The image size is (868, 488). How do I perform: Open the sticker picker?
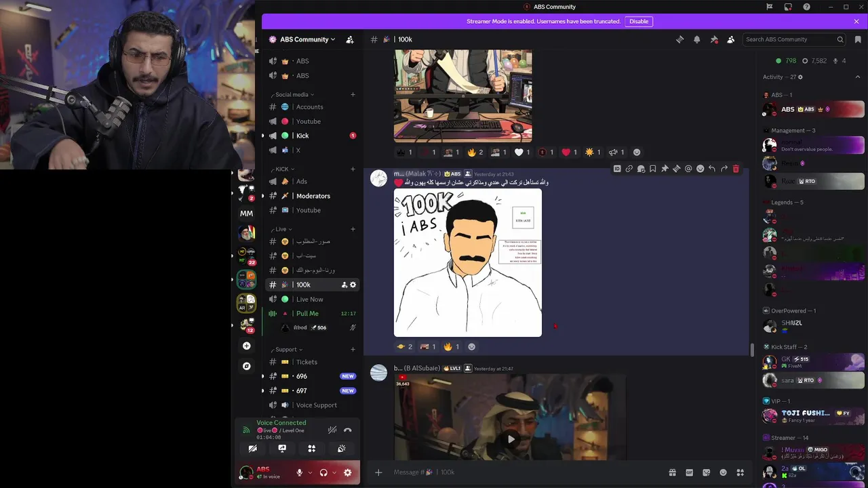click(706, 472)
